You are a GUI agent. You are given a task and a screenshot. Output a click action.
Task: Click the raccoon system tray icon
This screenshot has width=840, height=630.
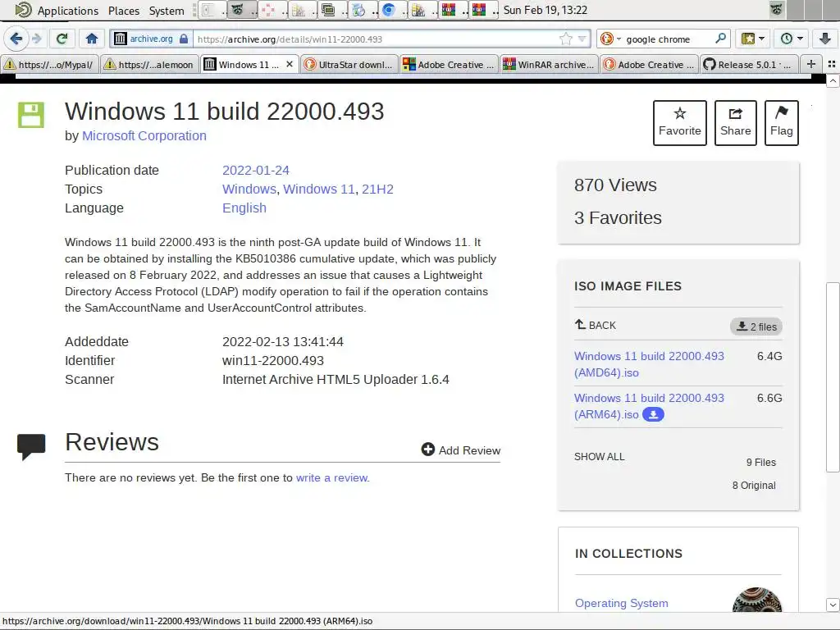(777, 10)
